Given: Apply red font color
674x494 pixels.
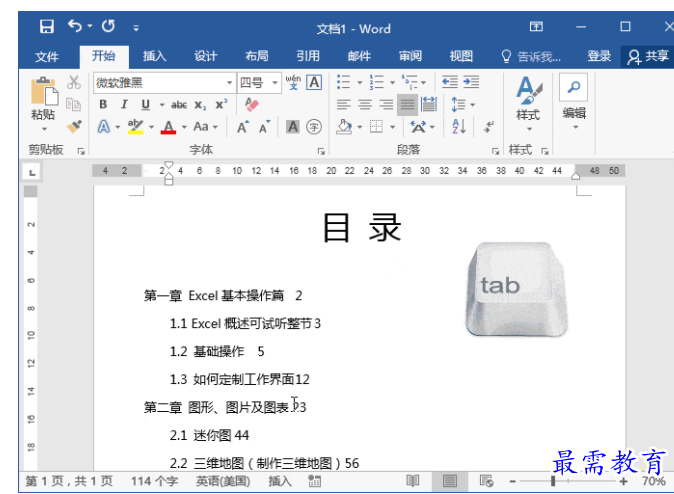Looking at the screenshot, I should 168,127.
